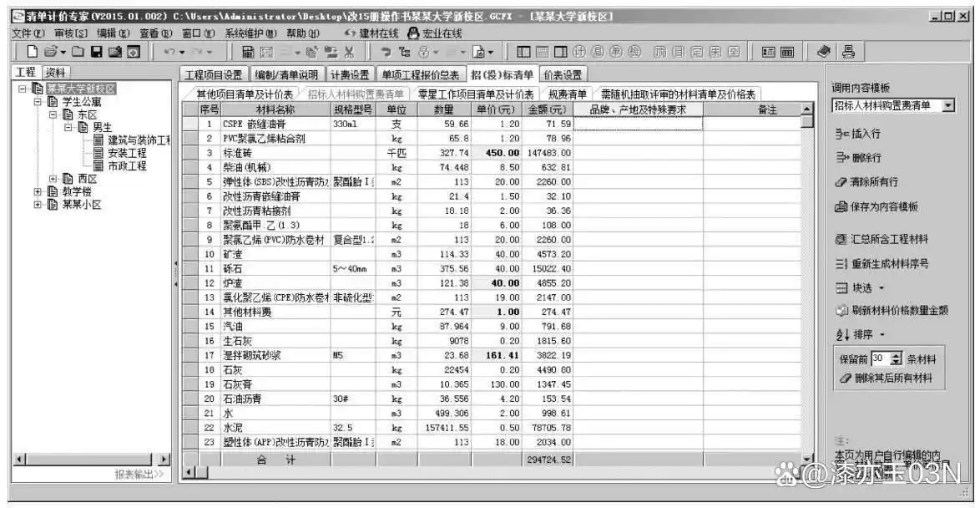Select 安装工程 in the project tree
The image size is (980, 508).
point(127,153)
